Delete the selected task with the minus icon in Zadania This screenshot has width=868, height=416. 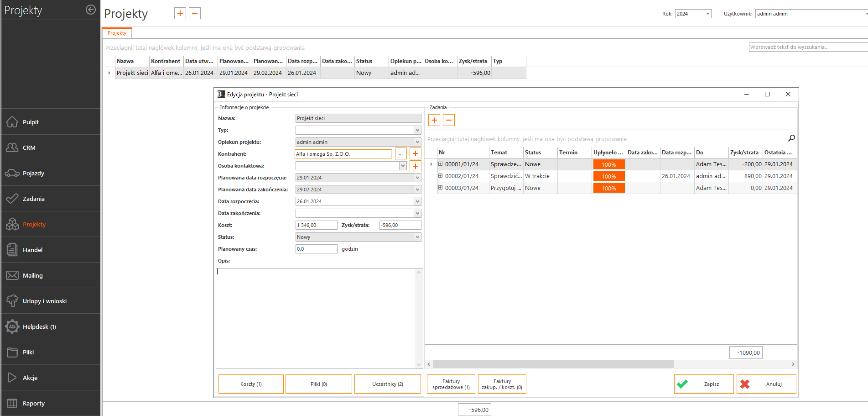point(449,120)
